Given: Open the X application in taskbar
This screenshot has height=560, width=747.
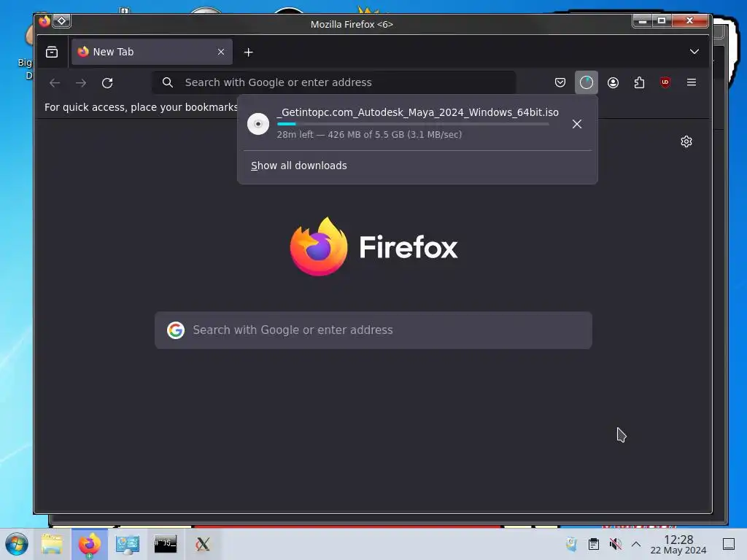Looking at the screenshot, I should pyautogui.click(x=203, y=544).
